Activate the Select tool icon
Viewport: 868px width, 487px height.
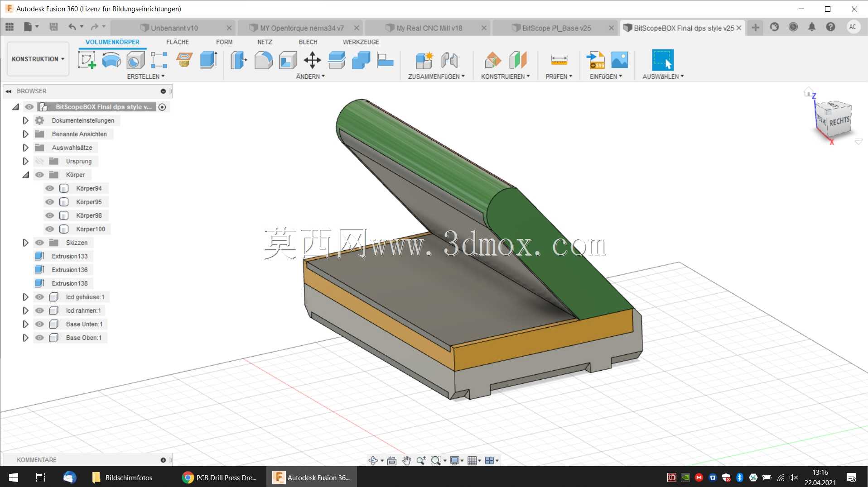pyautogui.click(x=663, y=60)
